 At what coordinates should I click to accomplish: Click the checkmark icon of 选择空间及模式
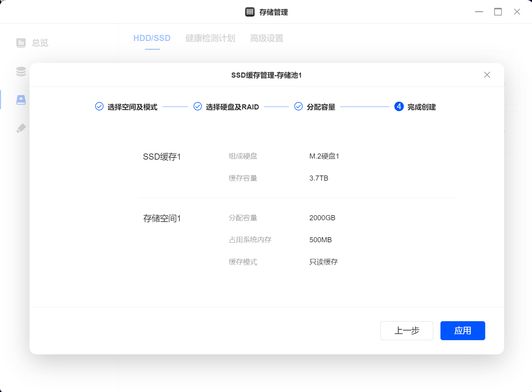coord(99,106)
